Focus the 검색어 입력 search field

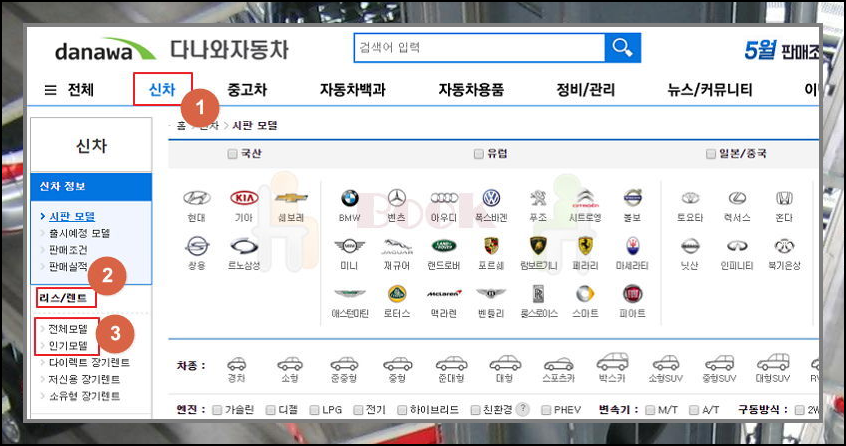tap(480, 48)
